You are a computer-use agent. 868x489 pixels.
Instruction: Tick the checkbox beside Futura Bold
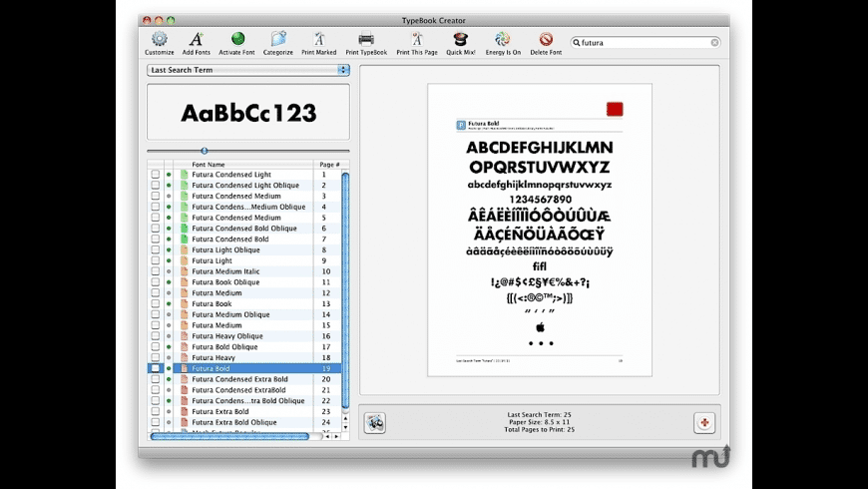coord(156,368)
